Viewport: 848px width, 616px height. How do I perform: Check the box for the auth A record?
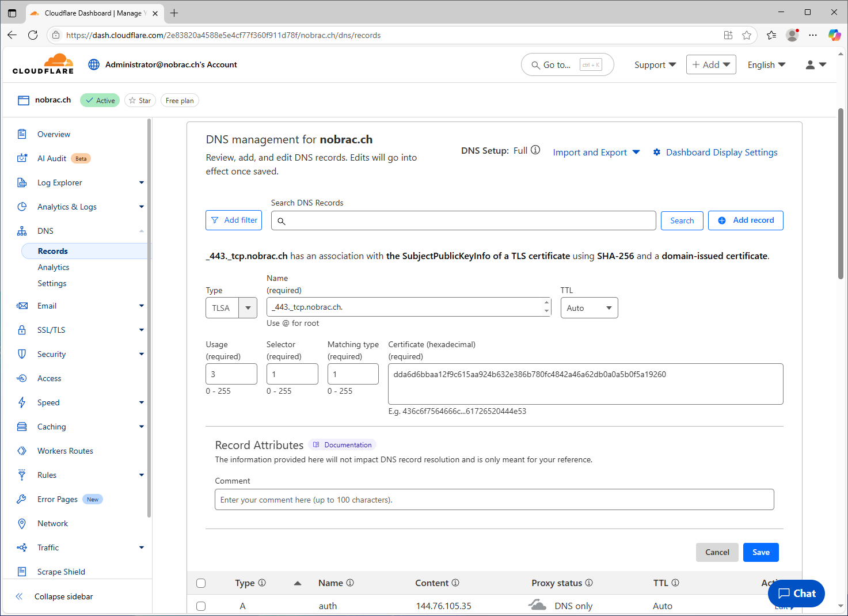point(201,606)
